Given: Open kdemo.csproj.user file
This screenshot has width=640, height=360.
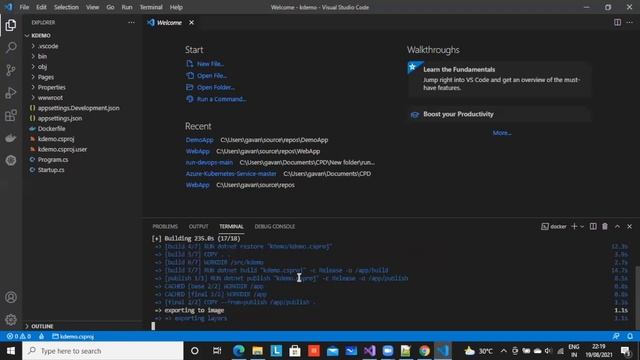Looking at the screenshot, I should [82, 149].
